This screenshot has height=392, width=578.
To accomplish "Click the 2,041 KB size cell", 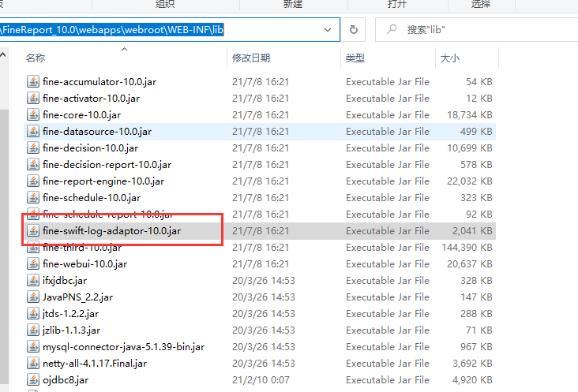I will [x=472, y=230].
